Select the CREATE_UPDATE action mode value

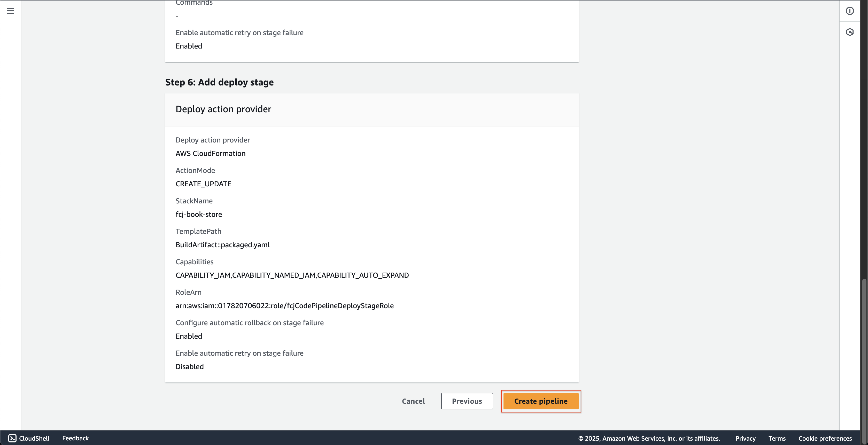(203, 184)
